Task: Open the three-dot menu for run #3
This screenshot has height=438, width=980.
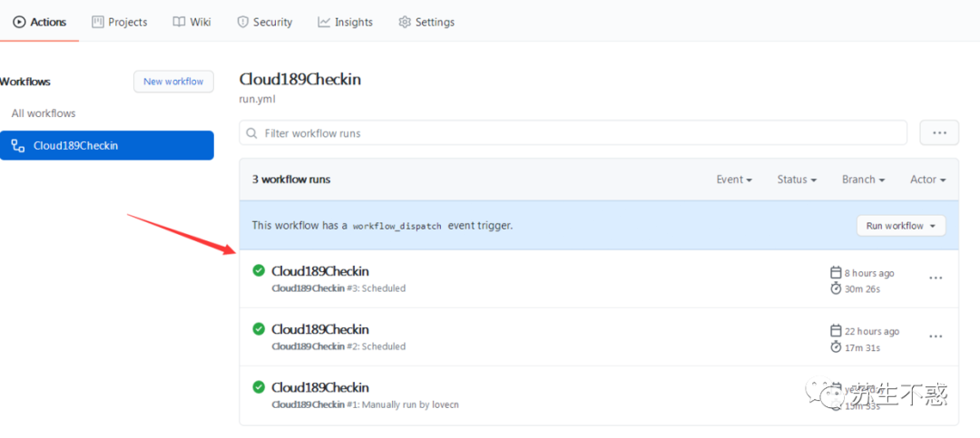Action: click(x=936, y=278)
